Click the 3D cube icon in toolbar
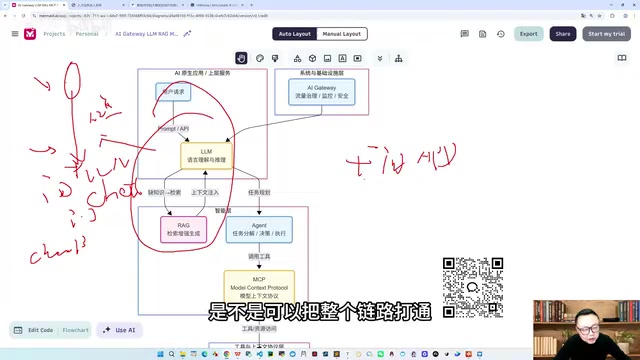The image size is (640, 360). point(312,58)
